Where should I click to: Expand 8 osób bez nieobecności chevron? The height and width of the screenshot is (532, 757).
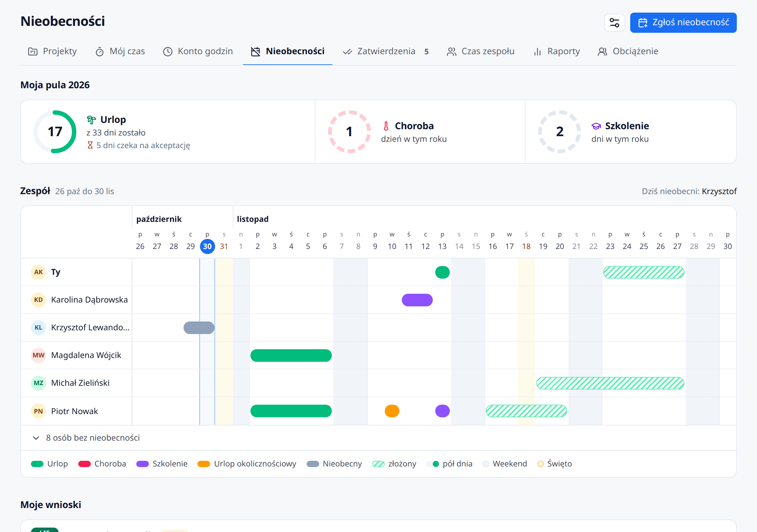36,438
